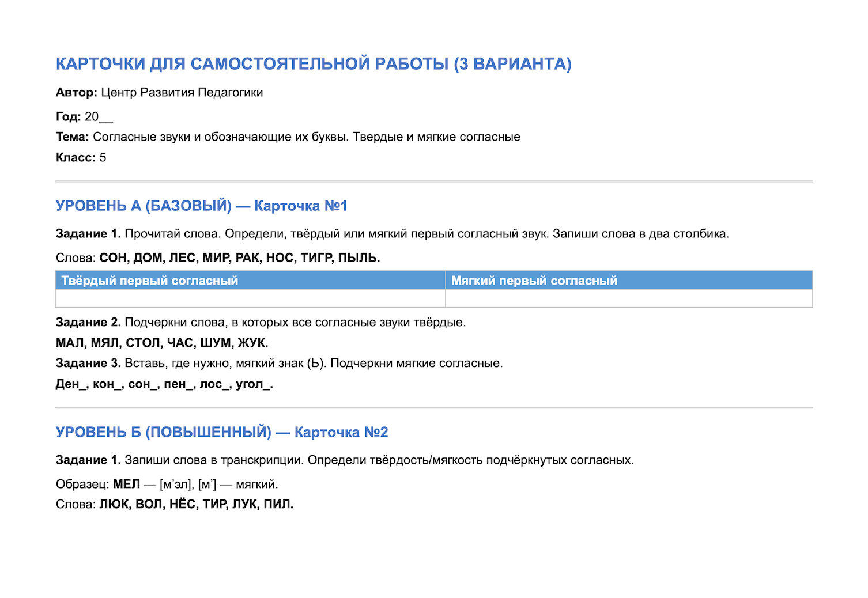This screenshot has height=598, width=868.
Task: Click the Образец МЕЛ sample line
Action: [167, 484]
